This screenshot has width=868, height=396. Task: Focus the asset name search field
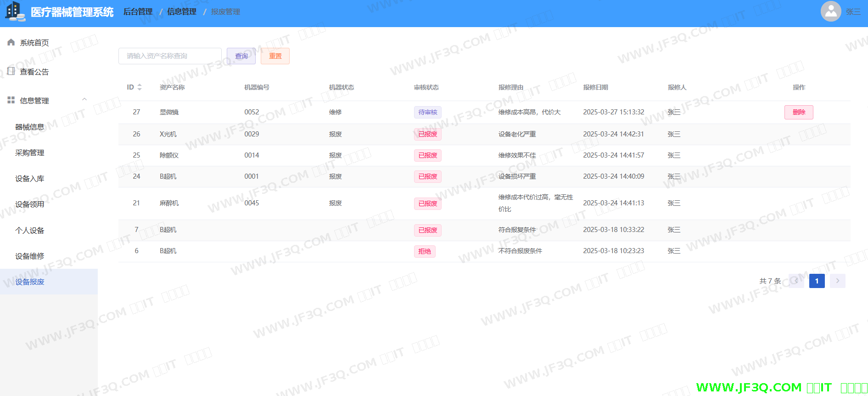(170, 56)
